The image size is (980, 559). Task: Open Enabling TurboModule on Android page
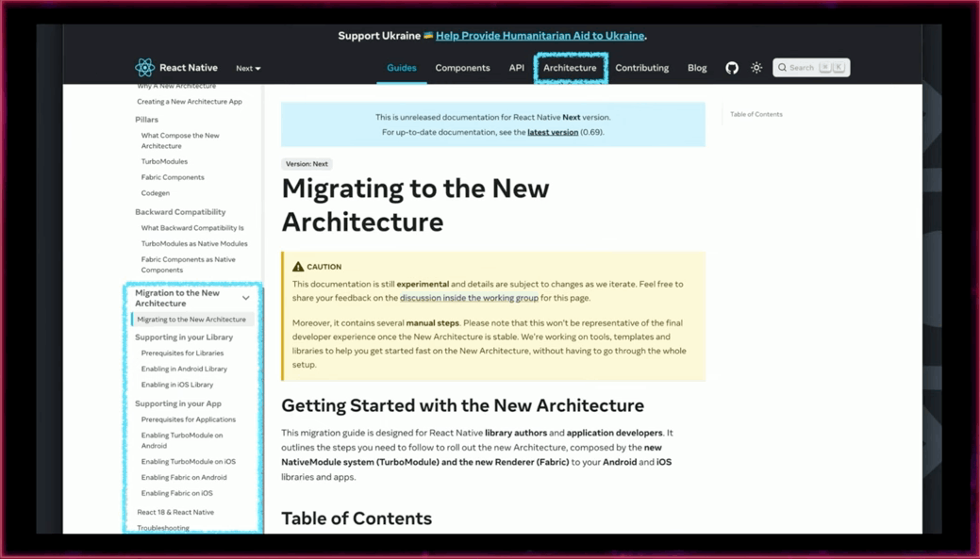(182, 440)
